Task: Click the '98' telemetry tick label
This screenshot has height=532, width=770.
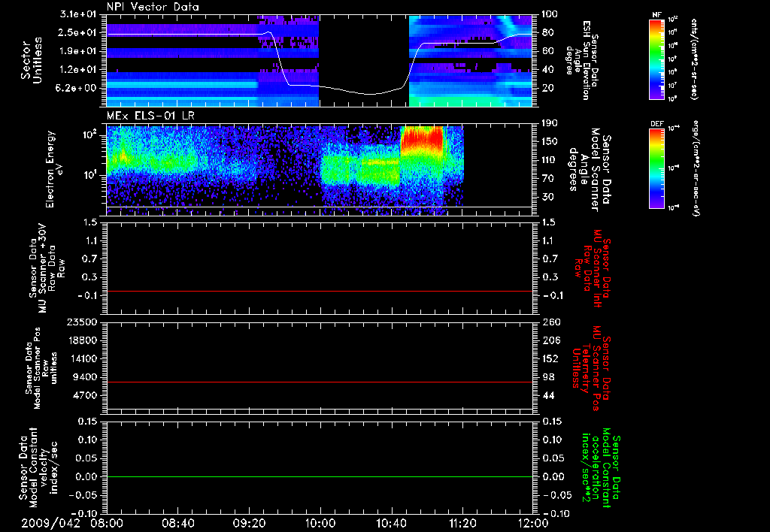Action: tap(548, 377)
